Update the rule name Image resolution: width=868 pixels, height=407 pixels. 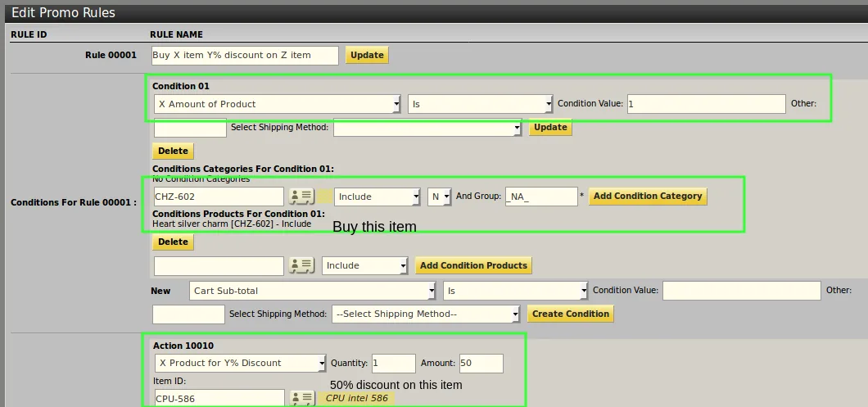(367, 55)
